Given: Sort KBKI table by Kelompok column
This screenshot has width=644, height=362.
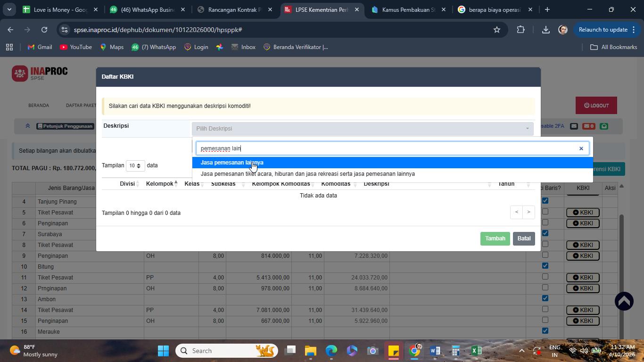Looking at the screenshot, I should point(162,184).
